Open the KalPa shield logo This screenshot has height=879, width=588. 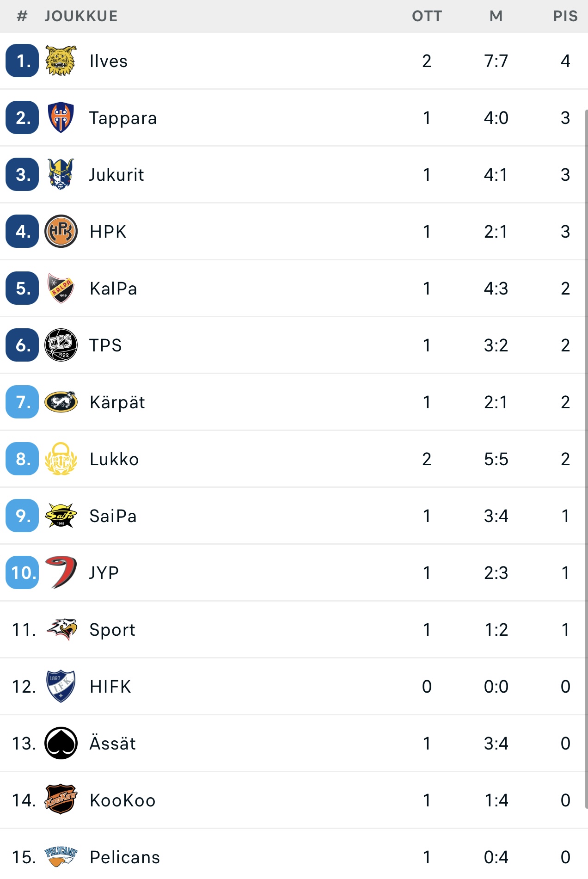coord(61,288)
